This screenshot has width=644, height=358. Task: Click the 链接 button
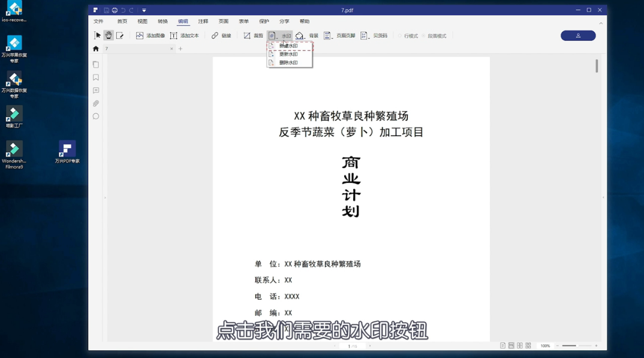tap(222, 35)
